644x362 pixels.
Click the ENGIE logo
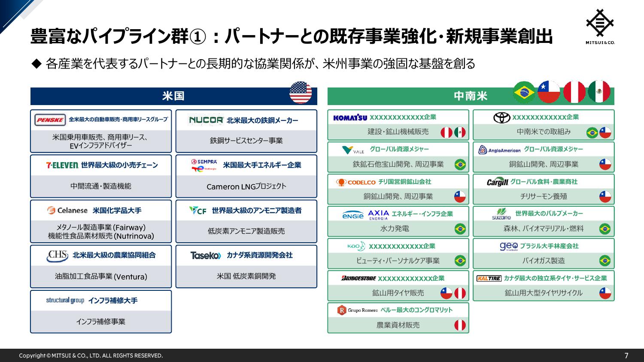click(353, 215)
